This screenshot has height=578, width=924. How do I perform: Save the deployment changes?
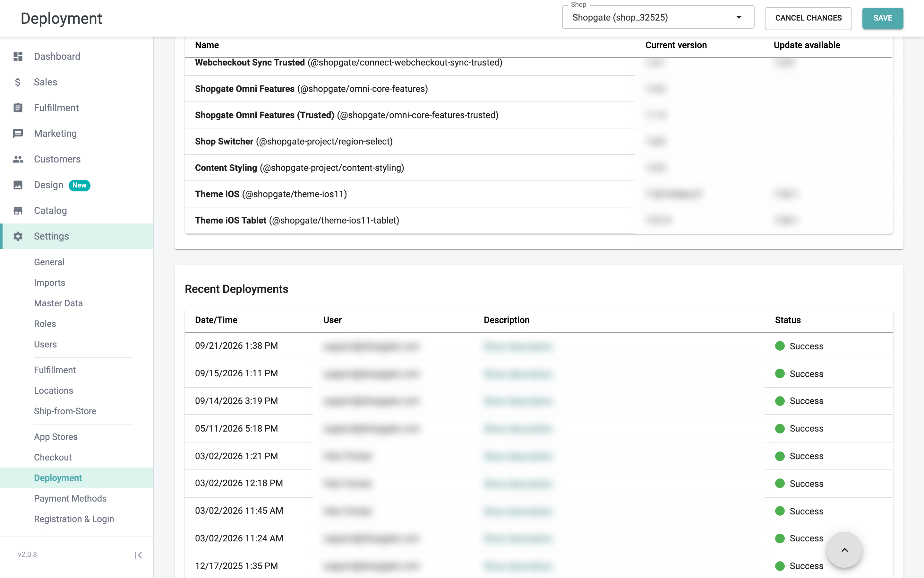tap(882, 18)
